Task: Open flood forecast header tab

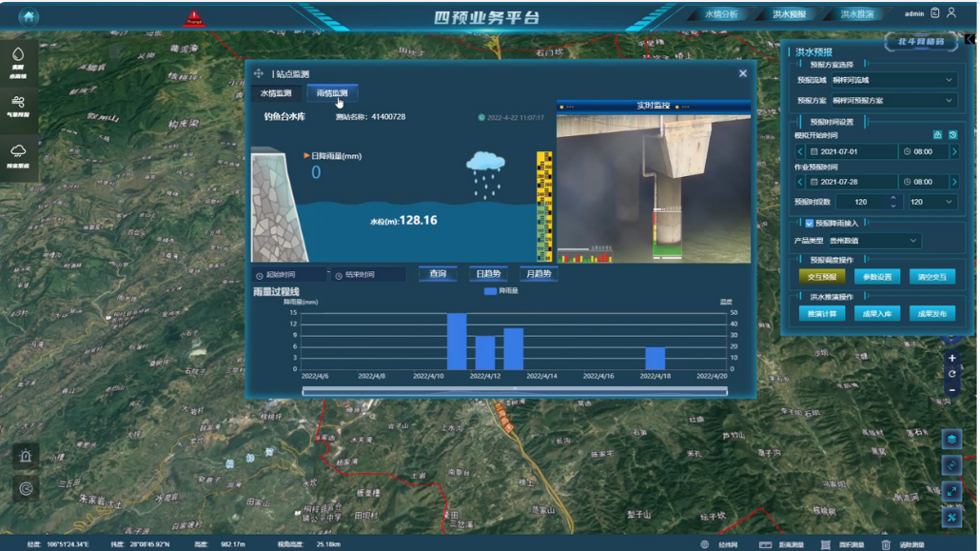Action: 789,13
